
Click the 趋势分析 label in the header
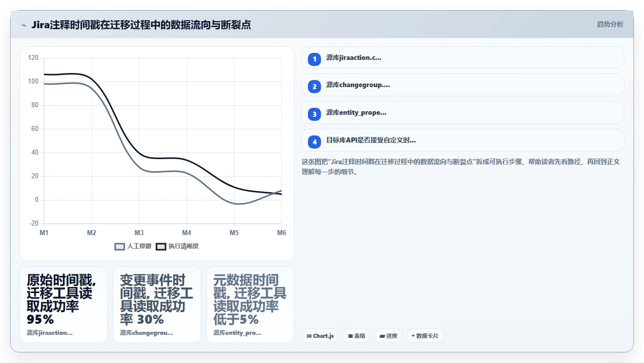(610, 24)
